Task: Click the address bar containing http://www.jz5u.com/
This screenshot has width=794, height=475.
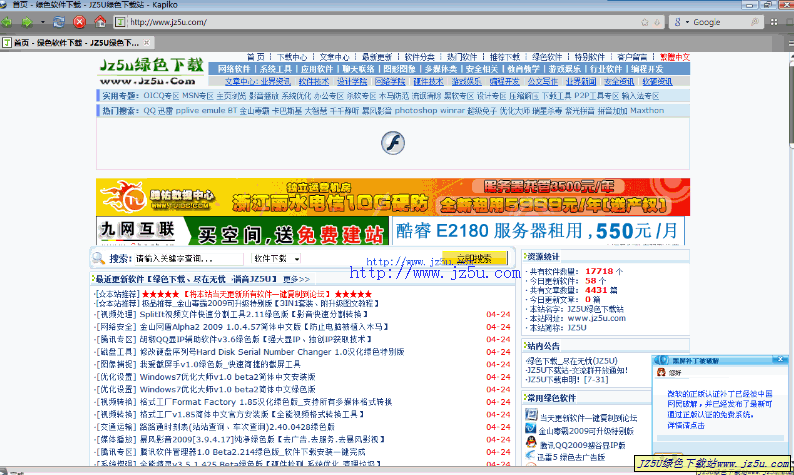Action: pos(382,22)
